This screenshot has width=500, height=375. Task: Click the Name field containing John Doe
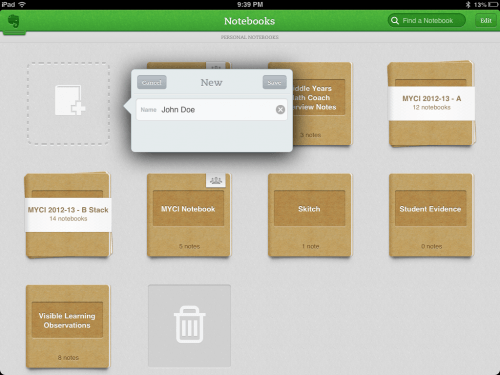212,109
